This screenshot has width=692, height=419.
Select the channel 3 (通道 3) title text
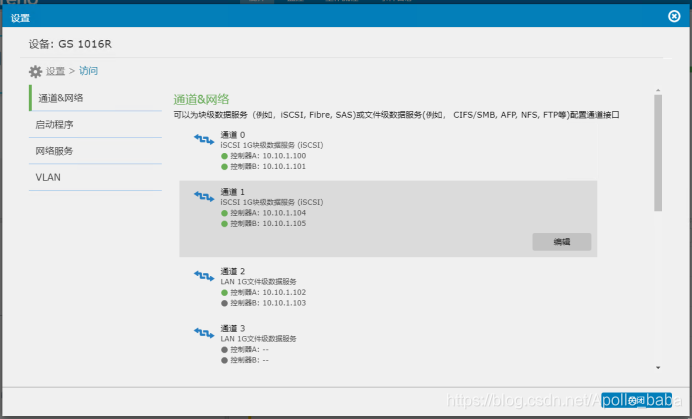point(233,328)
